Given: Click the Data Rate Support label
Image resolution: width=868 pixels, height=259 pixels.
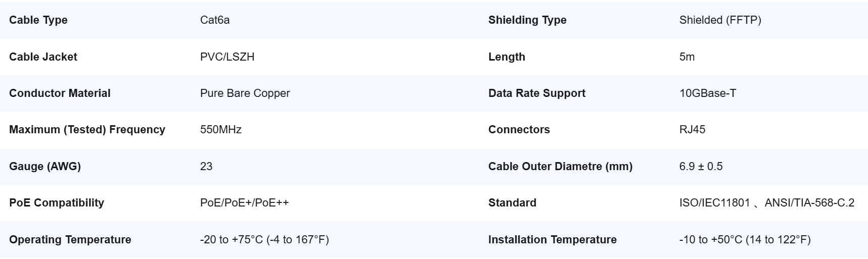Looking at the screenshot, I should [x=537, y=93].
